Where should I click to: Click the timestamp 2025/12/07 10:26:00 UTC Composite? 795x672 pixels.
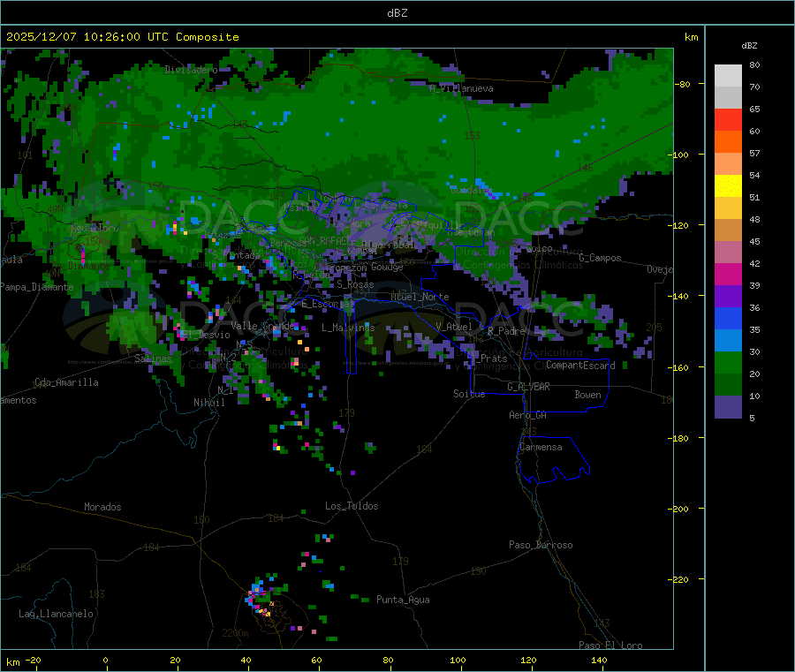coord(122,37)
